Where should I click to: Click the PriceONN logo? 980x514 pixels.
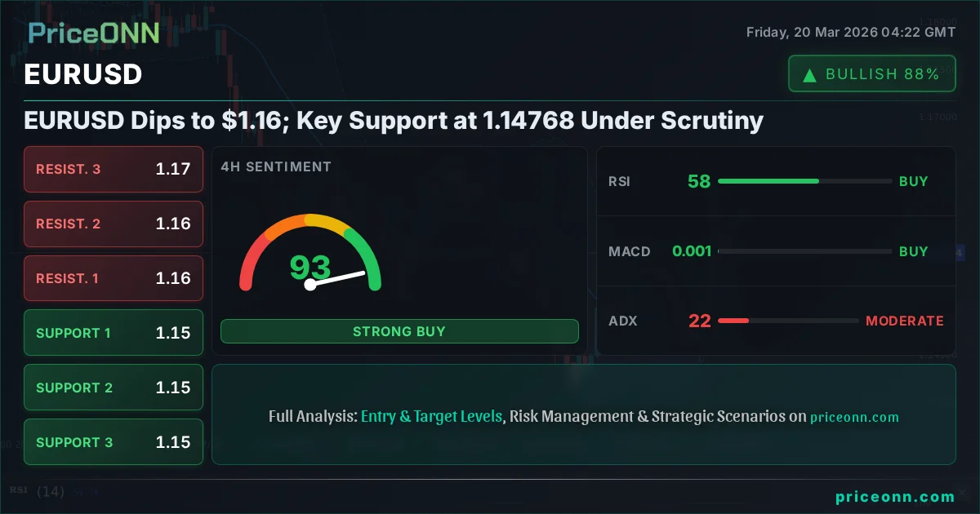pyautogui.click(x=94, y=33)
